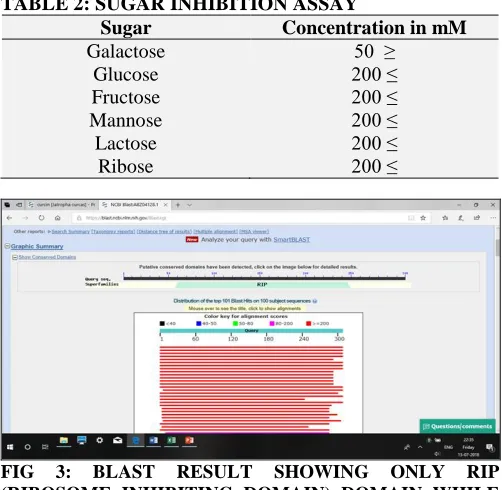
Task: Click the browser Back arrow
Action: pos(9,218)
